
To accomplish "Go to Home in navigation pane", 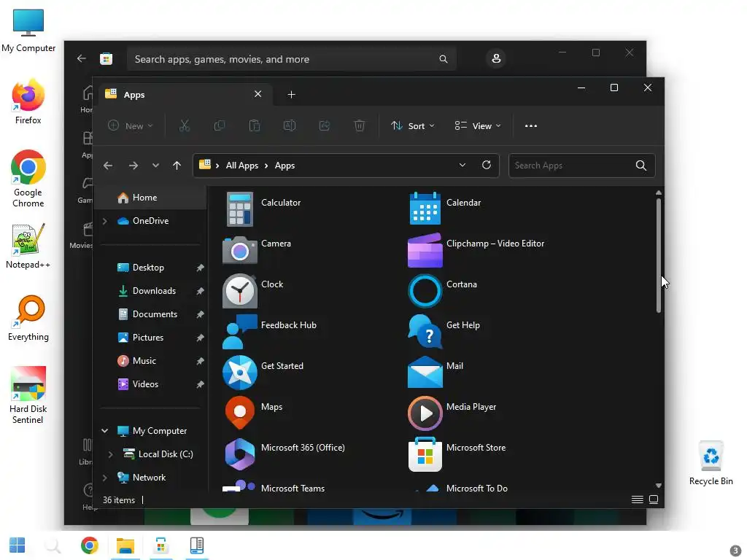I will (x=150, y=198).
